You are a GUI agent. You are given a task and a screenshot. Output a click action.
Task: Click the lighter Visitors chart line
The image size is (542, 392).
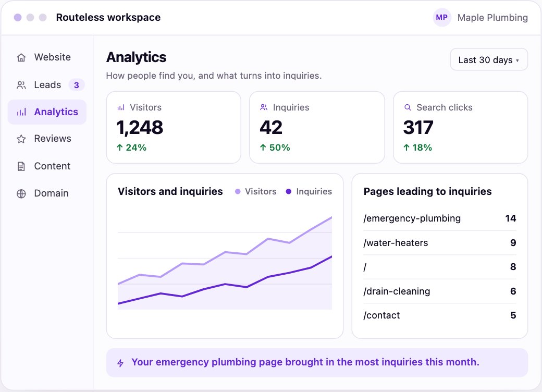225,252
